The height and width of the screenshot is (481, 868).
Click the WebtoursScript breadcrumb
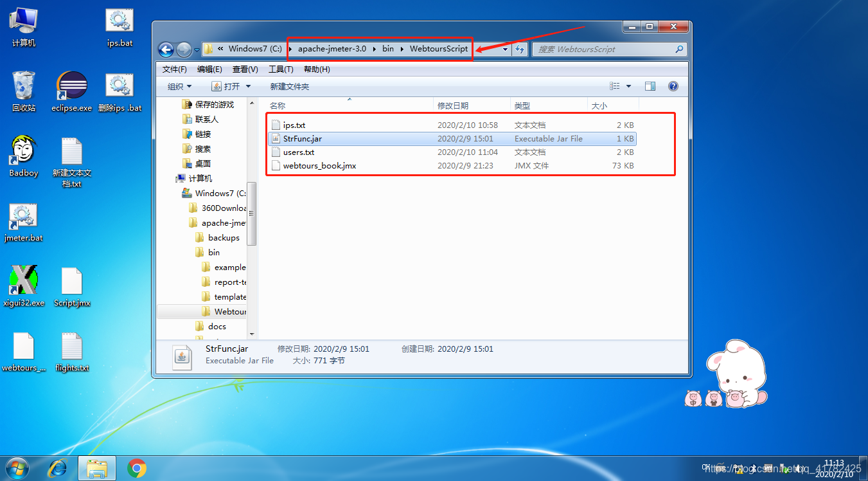tap(439, 49)
